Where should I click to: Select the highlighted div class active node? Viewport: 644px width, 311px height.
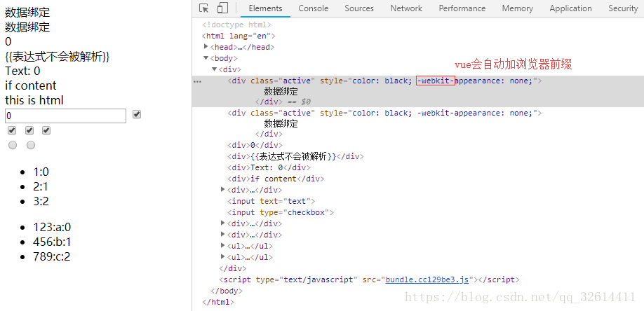point(385,81)
